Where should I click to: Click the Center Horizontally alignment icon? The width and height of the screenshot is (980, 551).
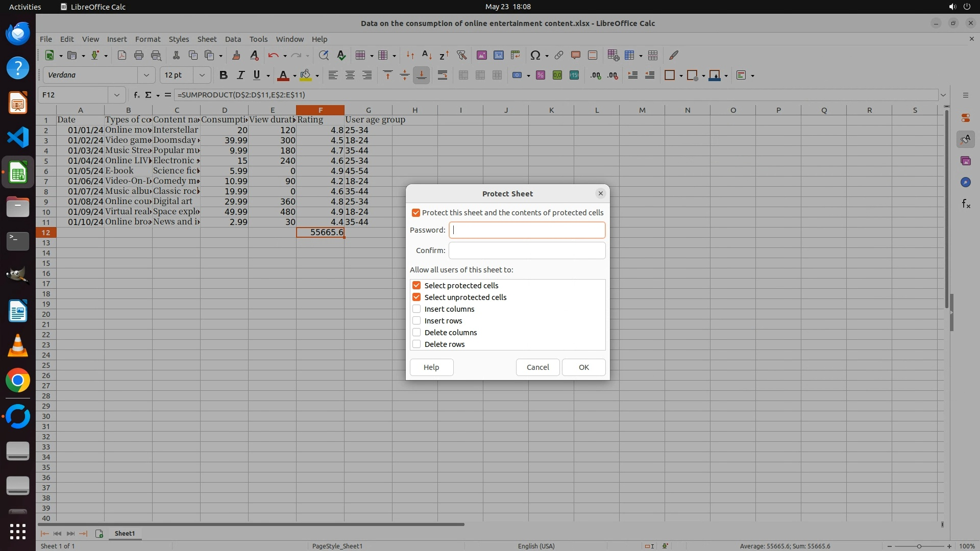pos(350,76)
